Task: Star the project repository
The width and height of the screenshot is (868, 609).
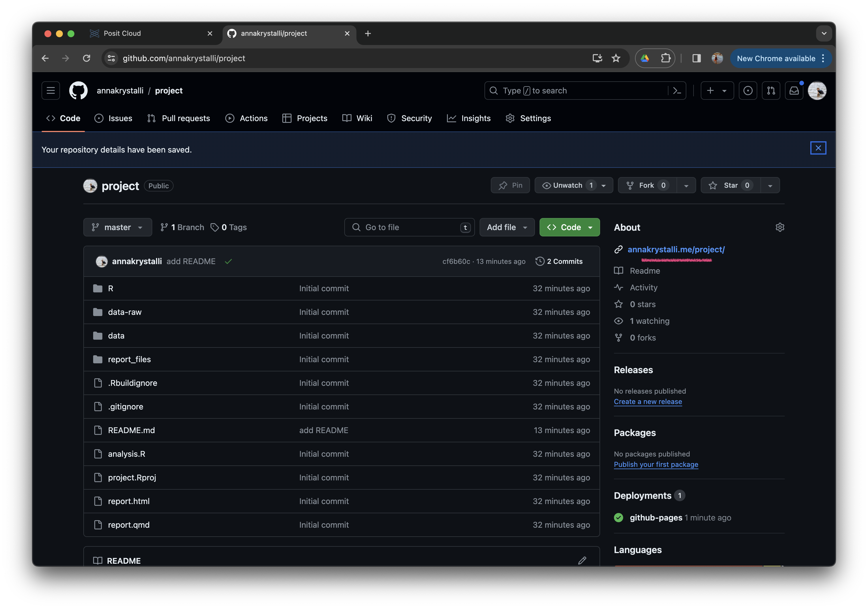Action: pyautogui.click(x=730, y=185)
